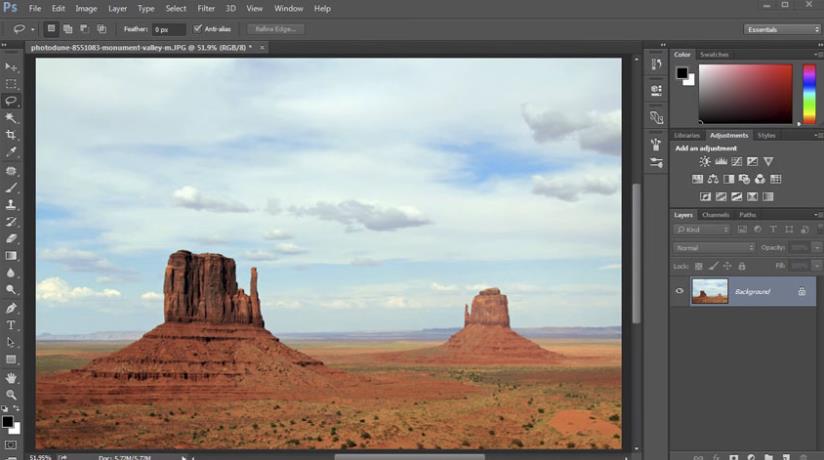Toggle Lock position in Layers panel
This screenshot has width=824, height=460.
click(x=727, y=267)
